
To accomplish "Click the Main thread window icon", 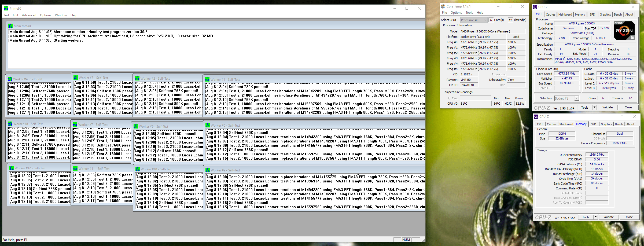I will pyautogui.click(x=10, y=26).
